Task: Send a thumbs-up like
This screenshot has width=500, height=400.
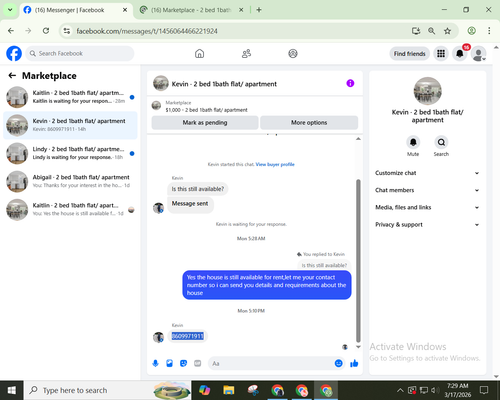Action: 354,363
